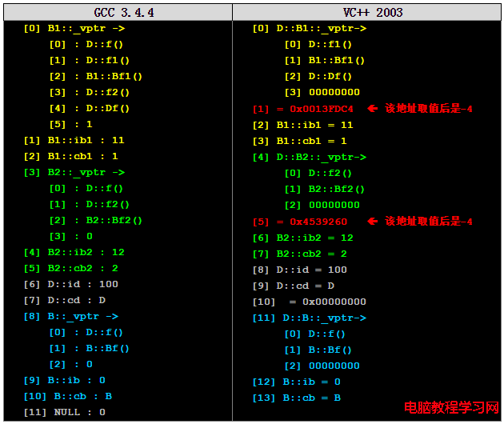Viewport: 504px width, 424px height.
Task: Select '[2] D::Df()' in the VC++ column
Action: [x=318, y=76]
